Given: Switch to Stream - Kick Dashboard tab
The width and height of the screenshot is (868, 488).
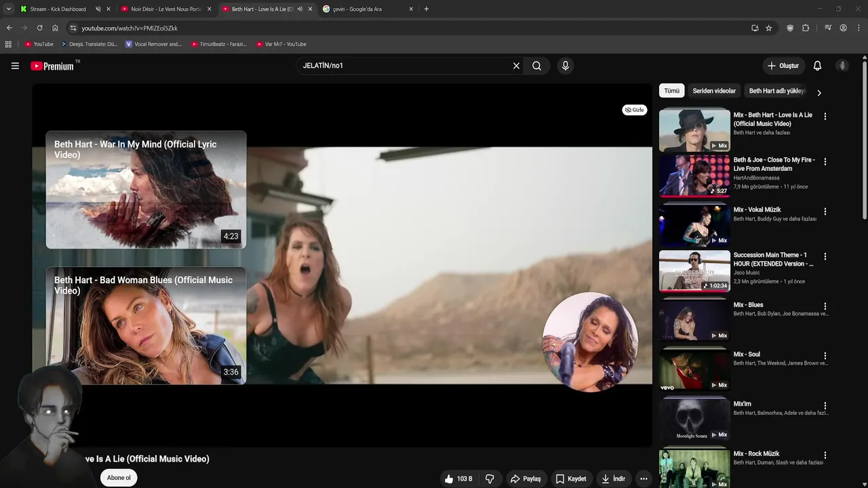Looking at the screenshot, I should tap(58, 9).
